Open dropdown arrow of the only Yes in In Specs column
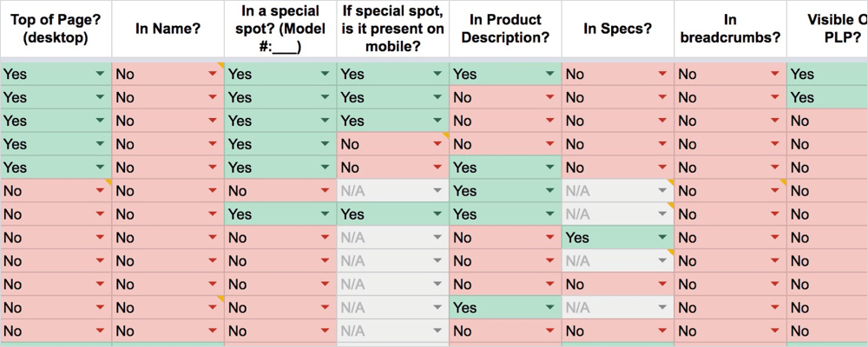 pyautogui.click(x=661, y=238)
